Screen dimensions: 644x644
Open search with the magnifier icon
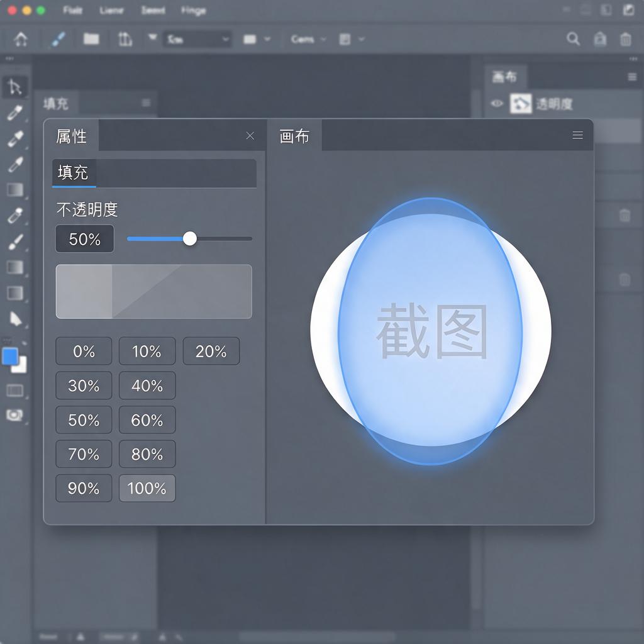(x=573, y=38)
